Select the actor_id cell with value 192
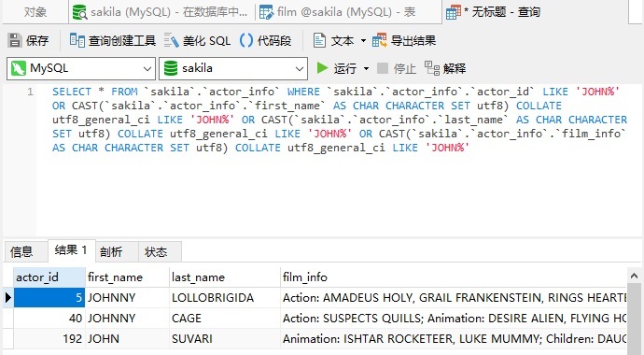Image resolution: width=644 pixels, height=355 pixels. coord(49,338)
